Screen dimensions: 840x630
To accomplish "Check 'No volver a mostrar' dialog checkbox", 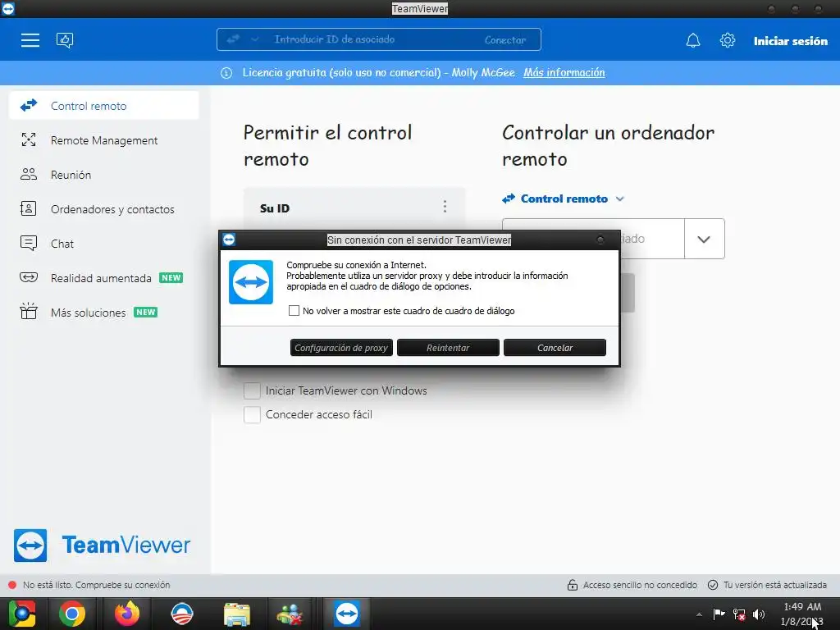I will [294, 311].
